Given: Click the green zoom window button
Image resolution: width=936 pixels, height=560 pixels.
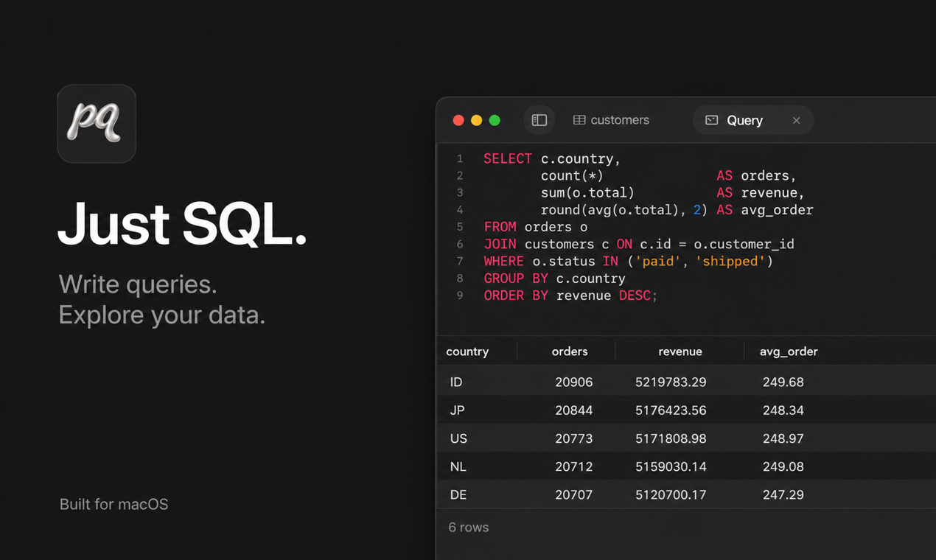Looking at the screenshot, I should 495,120.
